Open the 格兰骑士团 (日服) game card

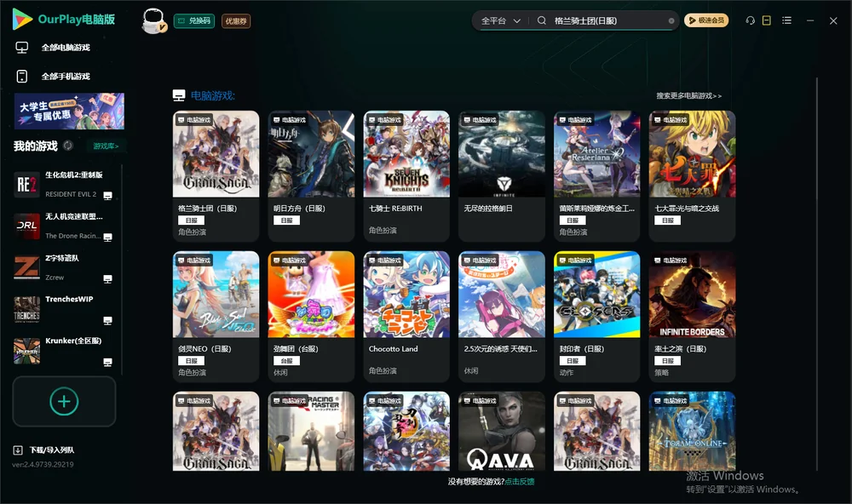click(x=216, y=176)
